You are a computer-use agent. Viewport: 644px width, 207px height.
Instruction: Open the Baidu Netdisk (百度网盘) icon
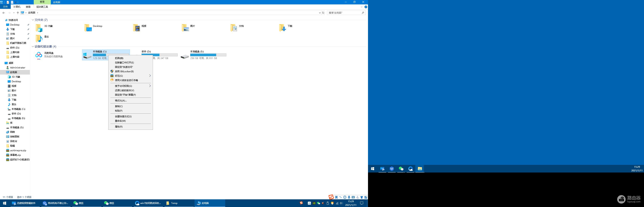39,55
